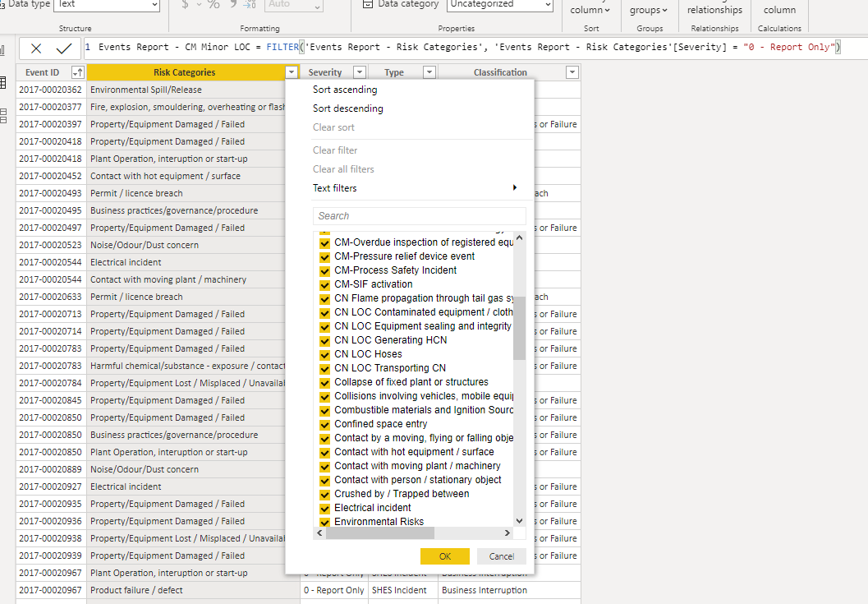The width and height of the screenshot is (868, 604).
Task: Uncheck the CN LOC Hoses checkbox
Action: pyautogui.click(x=325, y=355)
